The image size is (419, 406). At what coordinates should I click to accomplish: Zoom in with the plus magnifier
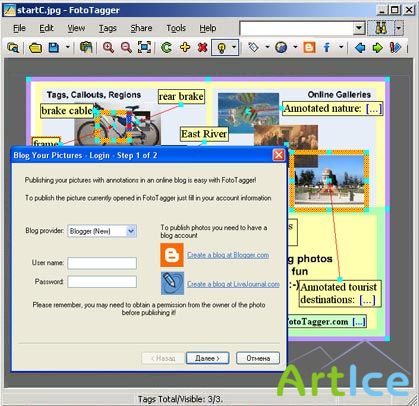tap(108, 48)
